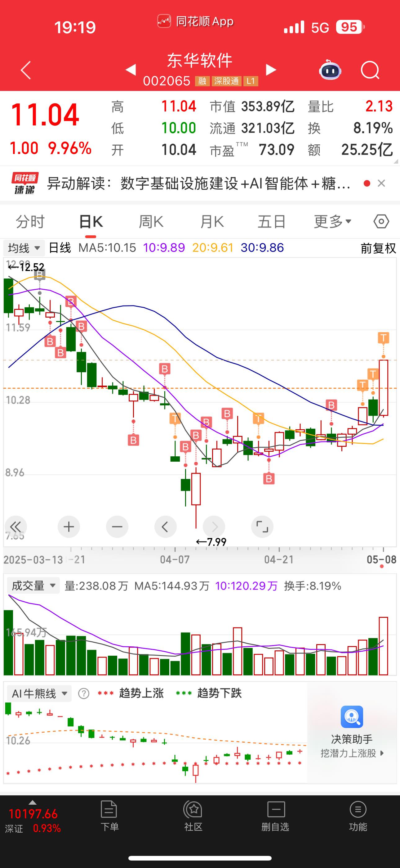This screenshot has width=400, height=868.
Task: Open the 决策助手 icon
Action: pos(352,717)
